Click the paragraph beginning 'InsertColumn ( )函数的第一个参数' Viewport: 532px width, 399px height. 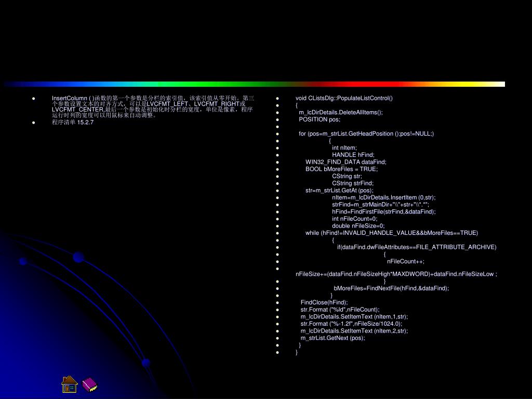pos(153,107)
